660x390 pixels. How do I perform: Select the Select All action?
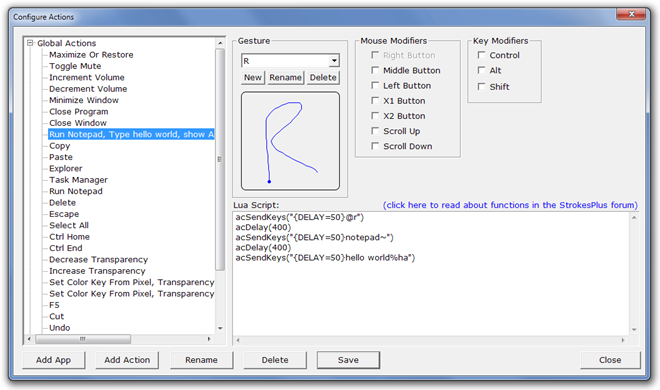click(x=69, y=226)
